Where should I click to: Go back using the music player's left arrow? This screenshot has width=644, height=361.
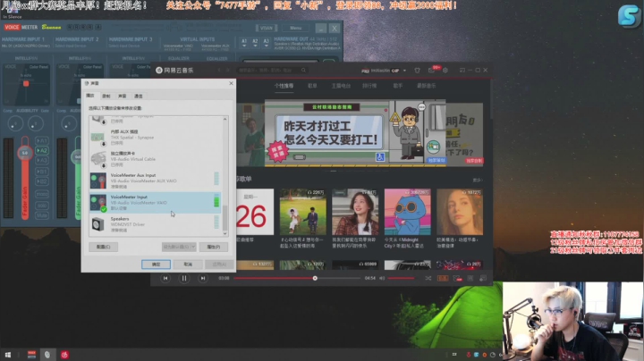(x=219, y=71)
